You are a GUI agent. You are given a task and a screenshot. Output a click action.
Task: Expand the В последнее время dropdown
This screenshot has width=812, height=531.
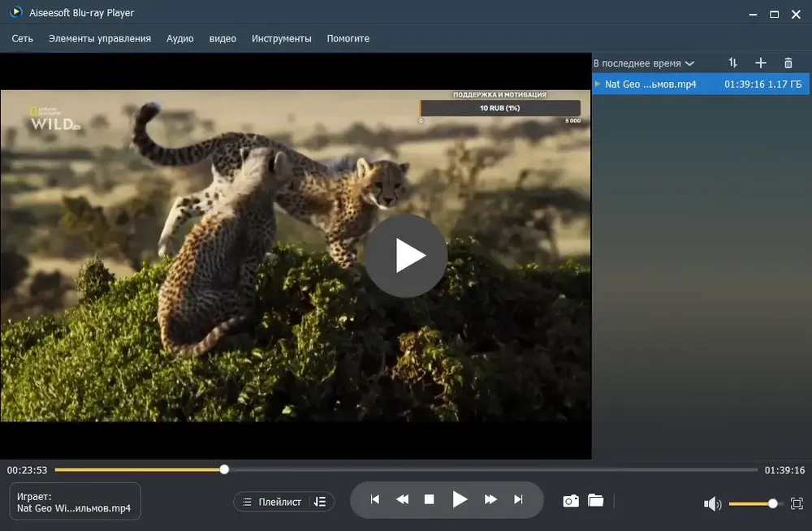[643, 63]
